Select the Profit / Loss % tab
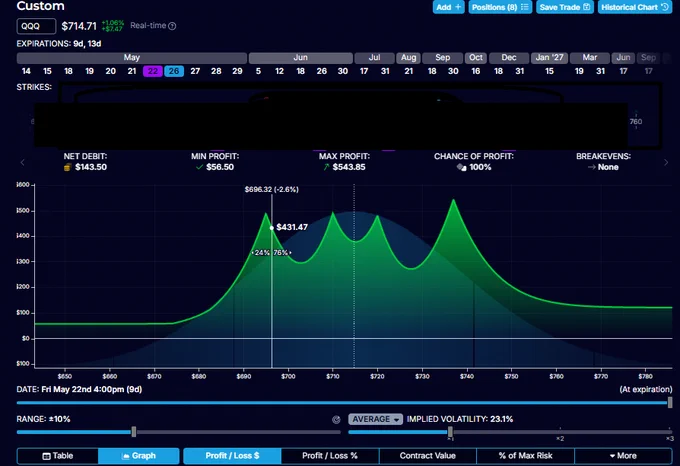 330,456
